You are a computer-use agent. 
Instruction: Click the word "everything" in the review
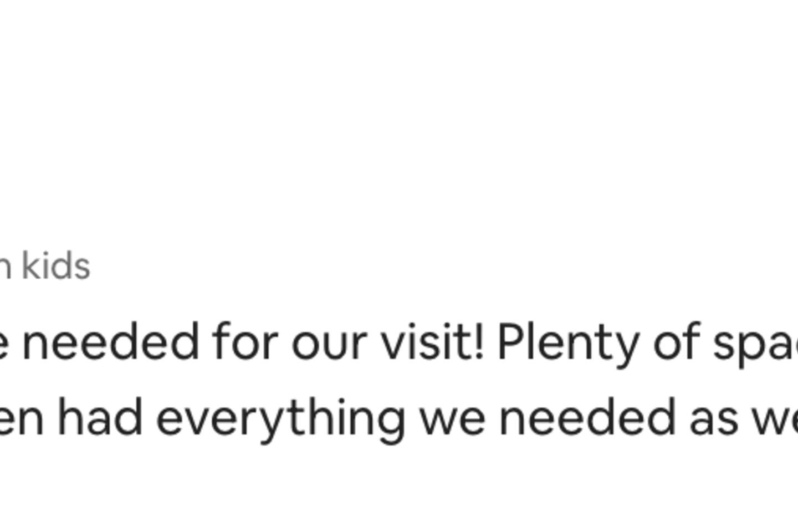[x=280, y=418]
